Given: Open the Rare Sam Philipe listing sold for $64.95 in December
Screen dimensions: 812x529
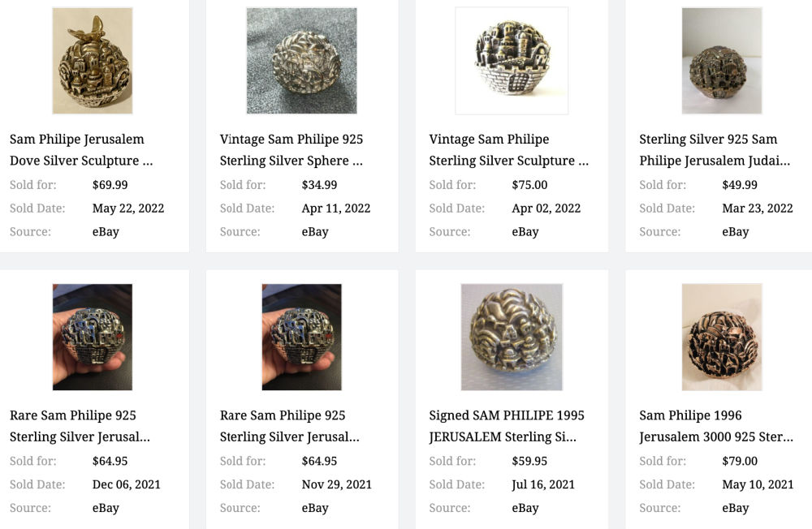Looking at the screenshot, I should (80, 426).
